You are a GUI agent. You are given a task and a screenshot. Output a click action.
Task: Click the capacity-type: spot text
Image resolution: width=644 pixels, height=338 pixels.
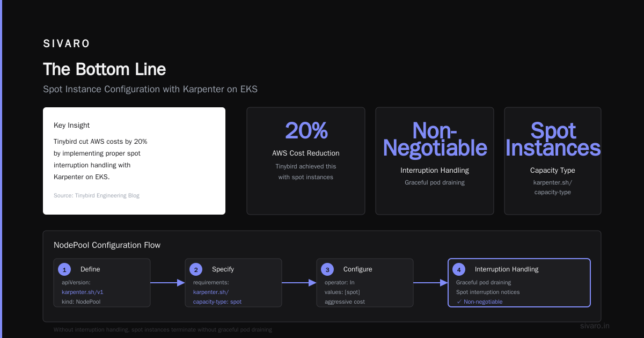(217, 302)
